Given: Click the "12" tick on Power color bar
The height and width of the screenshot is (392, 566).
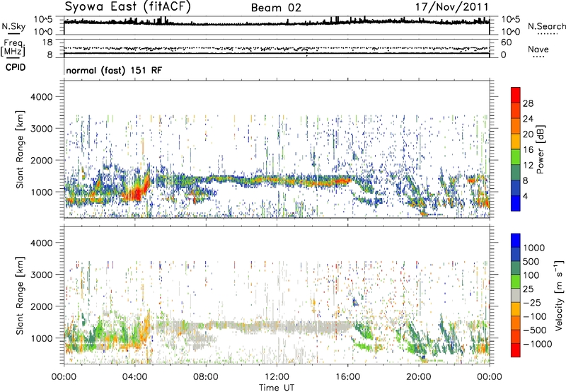Looking at the screenshot, I should pyautogui.click(x=528, y=165).
